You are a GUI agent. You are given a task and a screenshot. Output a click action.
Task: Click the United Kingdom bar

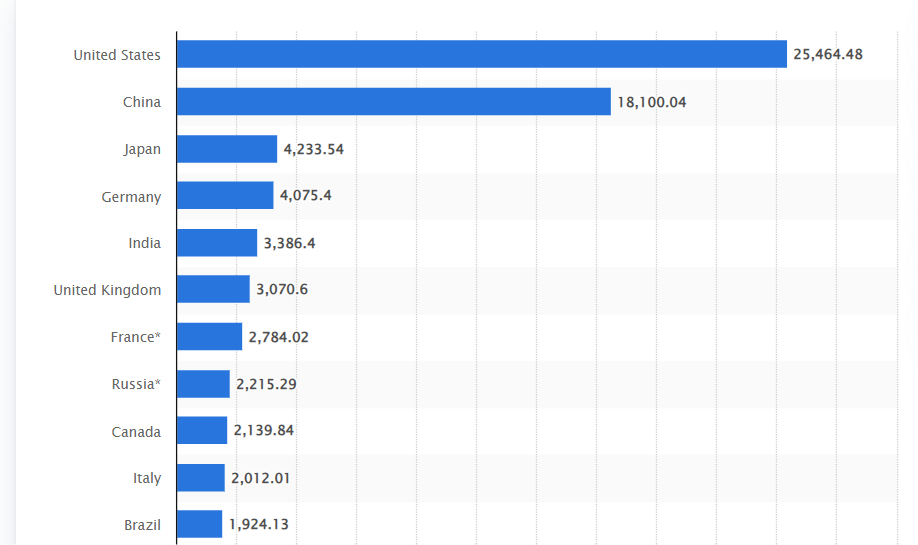pyautogui.click(x=213, y=289)
